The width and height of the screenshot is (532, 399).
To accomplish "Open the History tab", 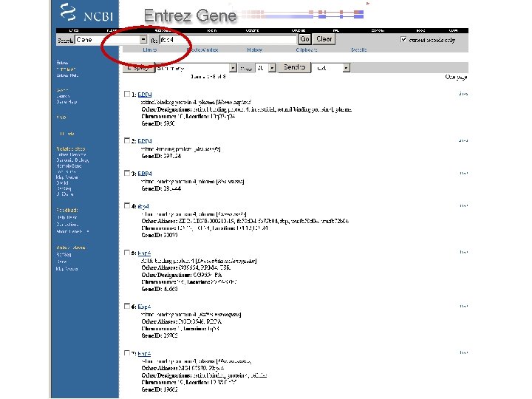I will click(x=254, y=50).
